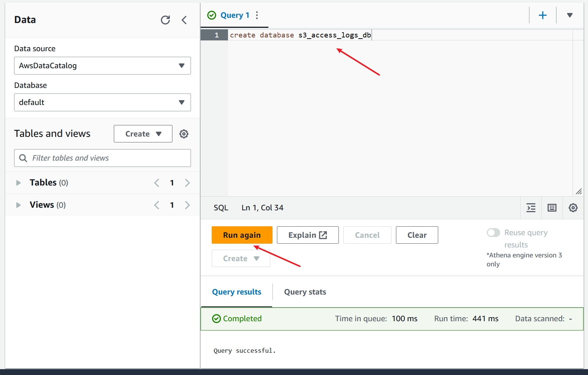The width and height of the screenshot is (588, 375).
Task: Click the format query icon
Action: tap(531, 208)
